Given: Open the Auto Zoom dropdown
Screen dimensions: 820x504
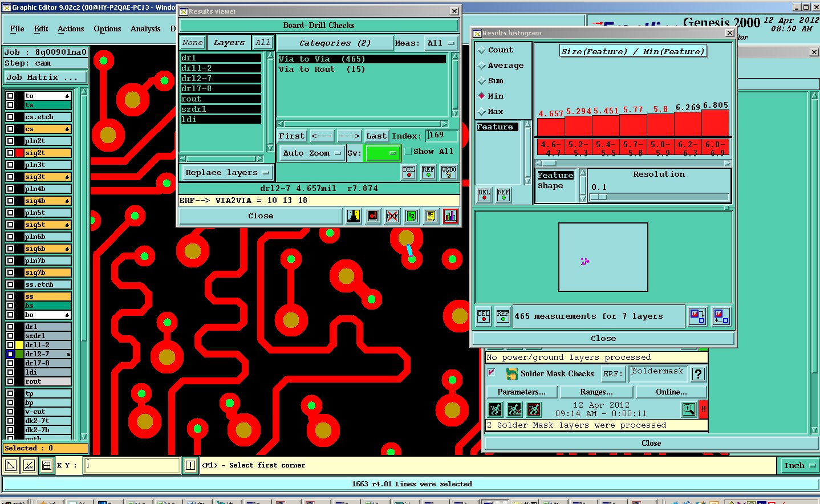Looking at the screenshot, I should pyautogui.click(x=311, y=153).
